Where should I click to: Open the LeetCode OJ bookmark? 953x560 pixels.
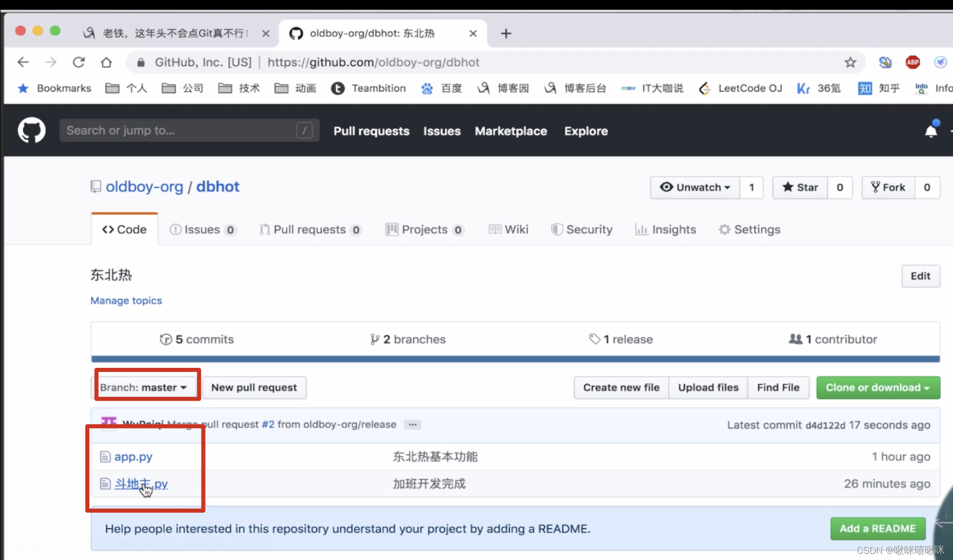click(x=740, y=88)
